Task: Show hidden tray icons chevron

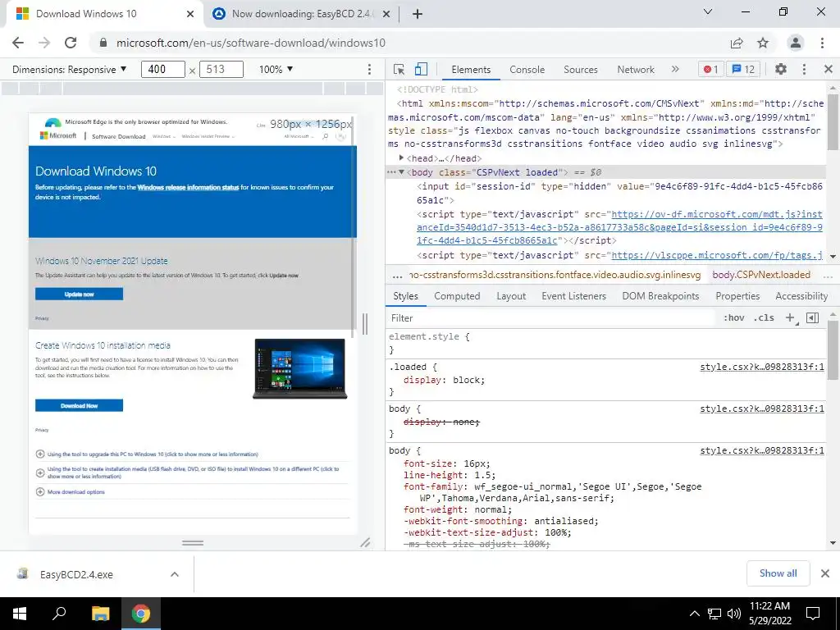Action: 694,614
